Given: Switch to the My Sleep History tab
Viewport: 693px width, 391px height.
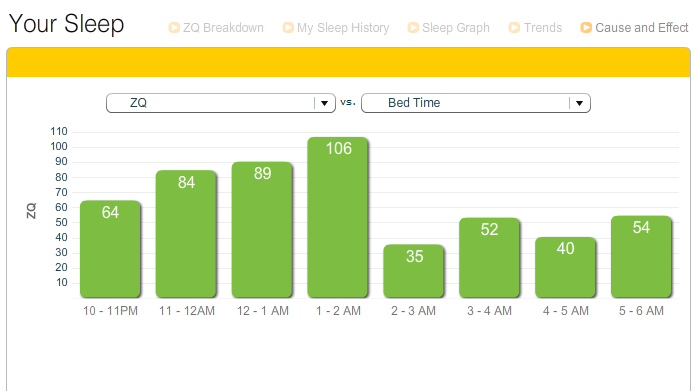Looking at the screenshot, I should 343,28.
